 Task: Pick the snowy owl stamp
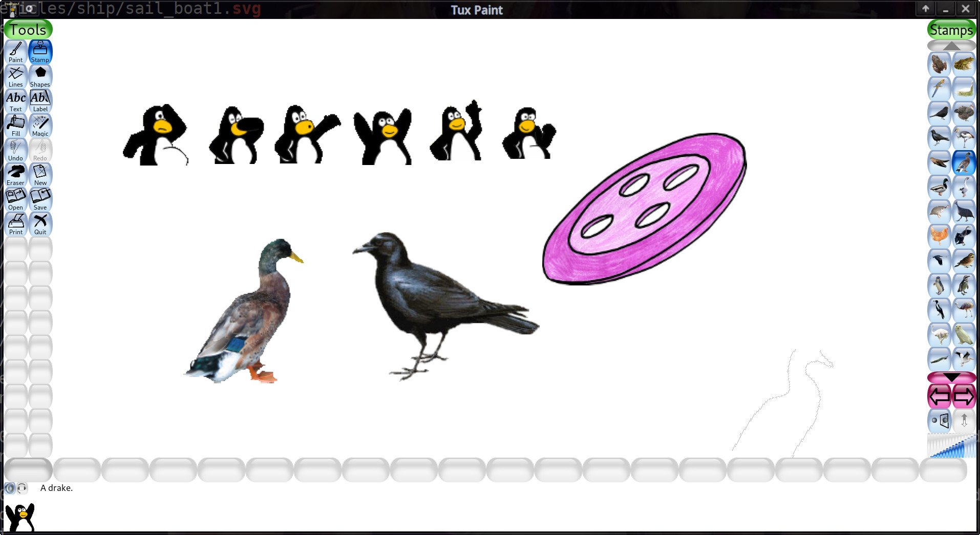(964, 335)
